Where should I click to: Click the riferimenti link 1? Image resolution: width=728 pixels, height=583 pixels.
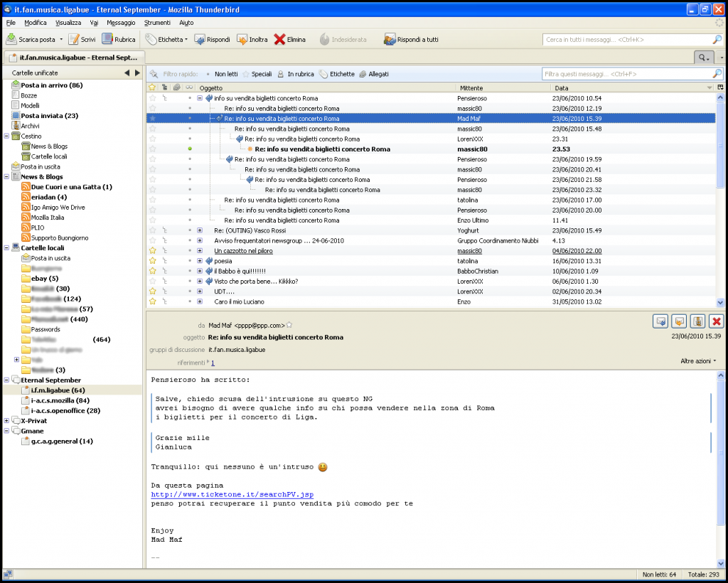213,363
